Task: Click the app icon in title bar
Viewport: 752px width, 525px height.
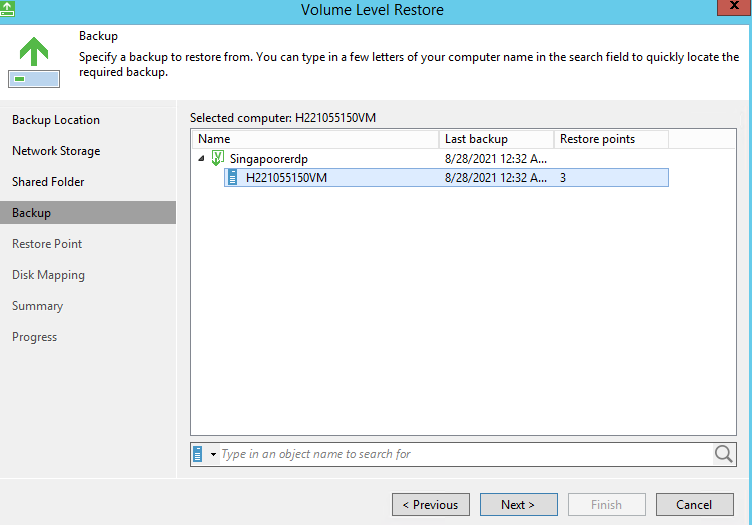Action: click(8, 9)
